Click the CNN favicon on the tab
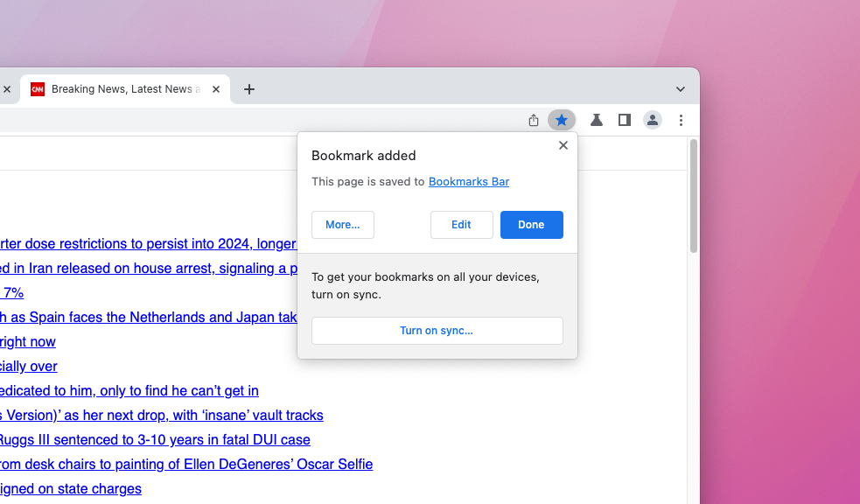This screenshot has height=504, width=860. 38,89
